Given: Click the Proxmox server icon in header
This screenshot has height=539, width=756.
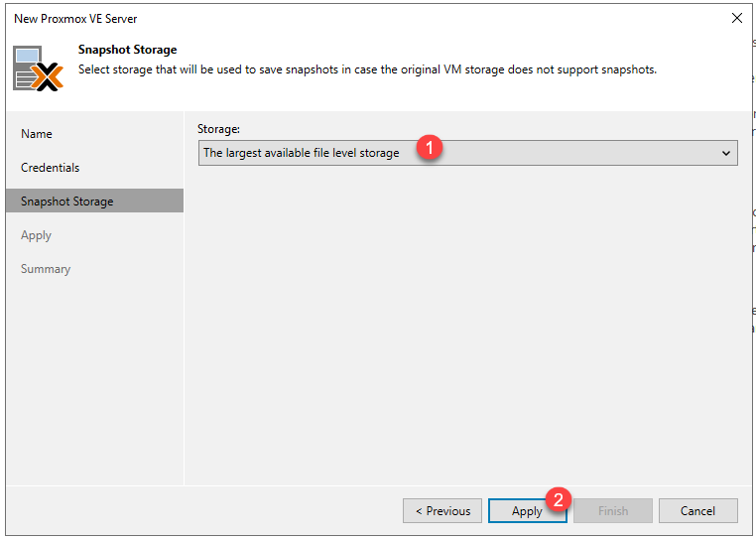Looking at the screenshot, I should pyautogui.click(x=38, y=68).
